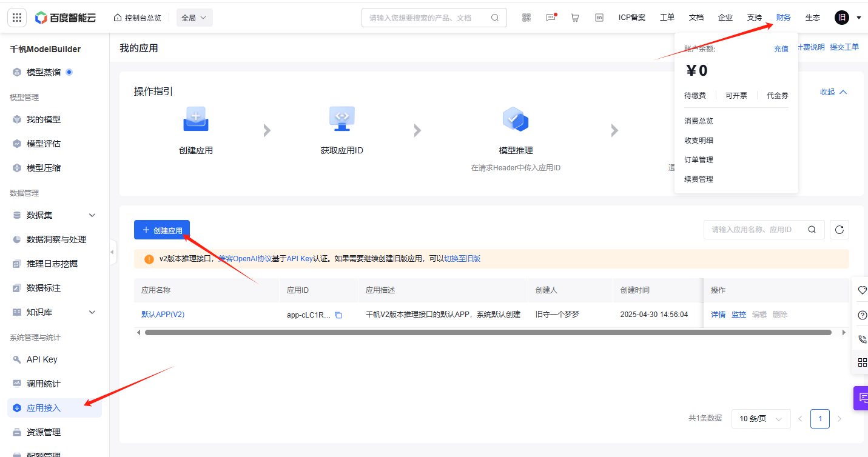This screenshot has width=868, height=457.
Task: Open the account dropdown arrow beside avatar
Action: point(858,18)
